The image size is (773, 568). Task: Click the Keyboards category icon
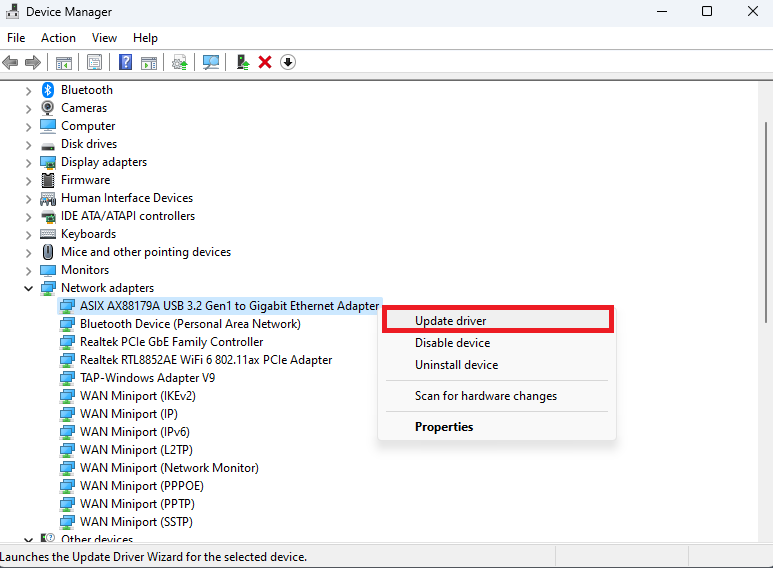[x=48, y=234]
